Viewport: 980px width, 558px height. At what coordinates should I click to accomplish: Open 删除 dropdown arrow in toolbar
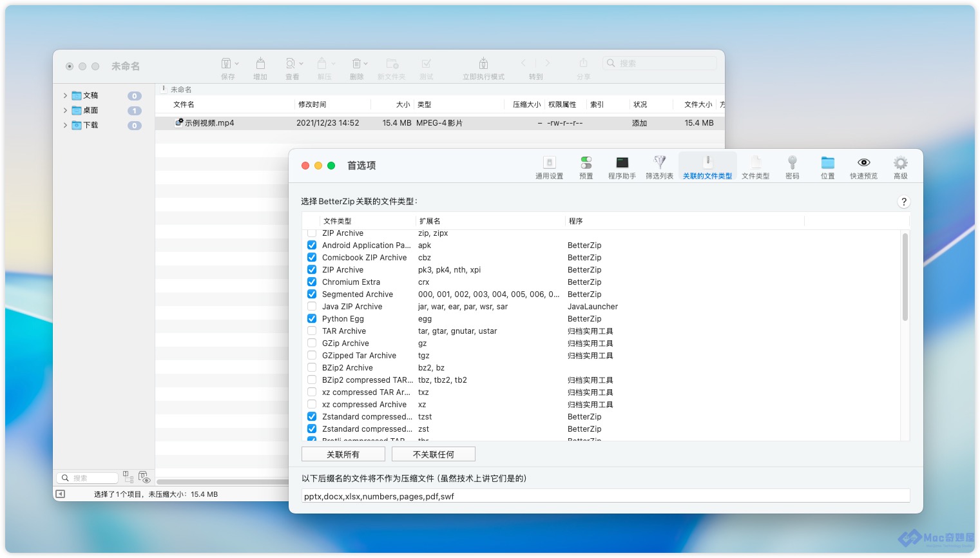click(366, 64)
